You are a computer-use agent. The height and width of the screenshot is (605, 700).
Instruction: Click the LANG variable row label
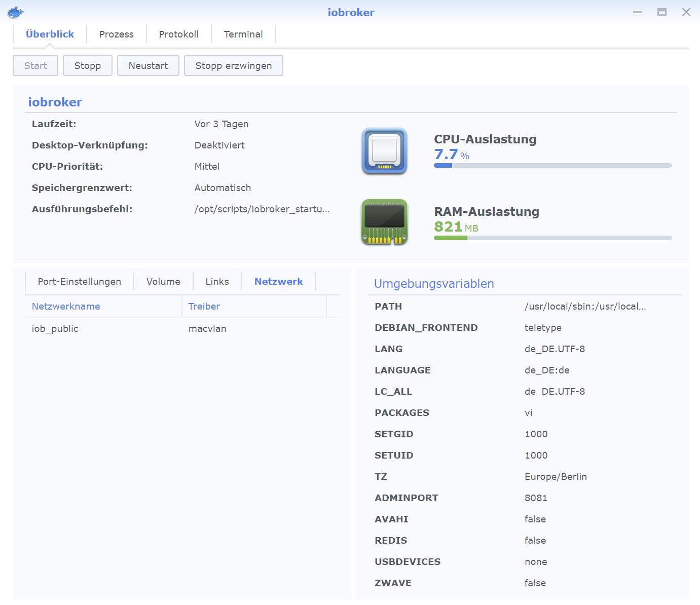(x=389, y=349)
